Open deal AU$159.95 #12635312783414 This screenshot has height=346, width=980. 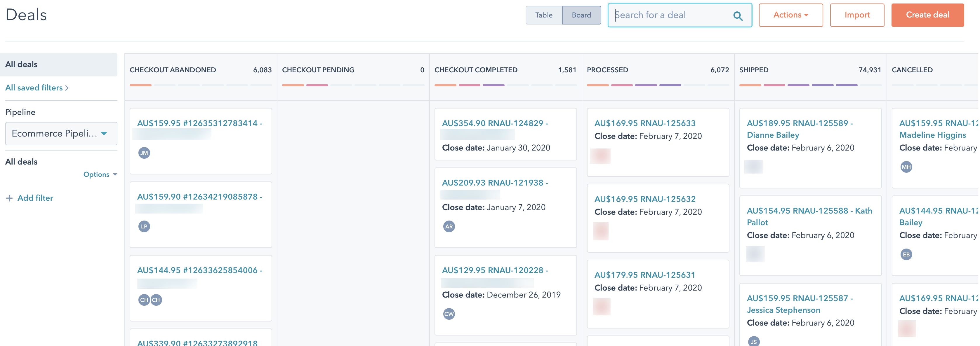[199, 123]
